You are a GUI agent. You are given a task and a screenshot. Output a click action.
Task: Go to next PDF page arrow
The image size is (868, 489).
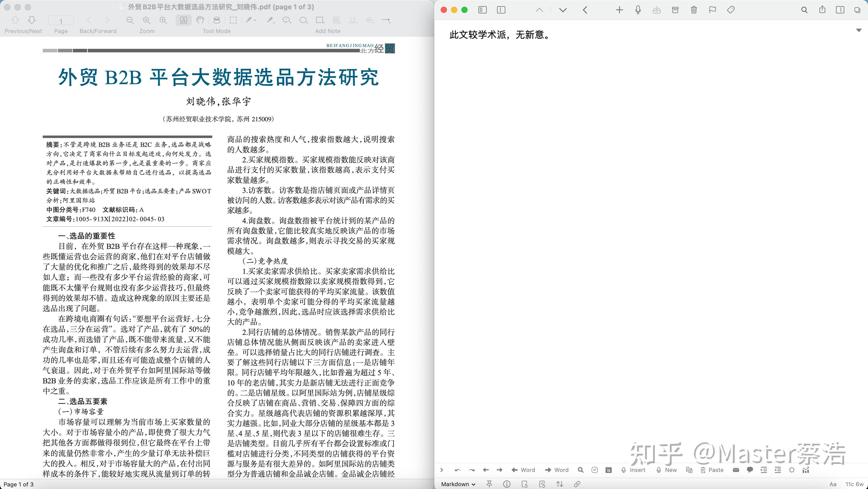click(32, 21)
